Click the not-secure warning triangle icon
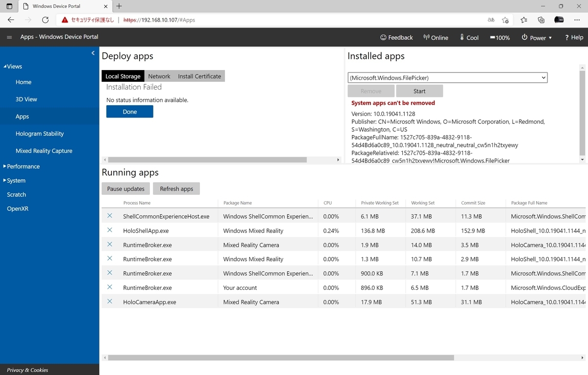 coord(65,20)
